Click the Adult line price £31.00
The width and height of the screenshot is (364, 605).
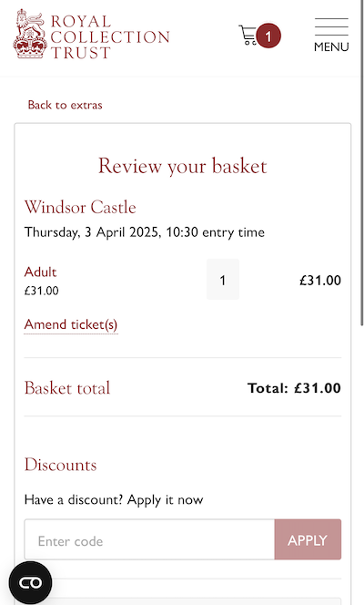(x=320, y=280)
